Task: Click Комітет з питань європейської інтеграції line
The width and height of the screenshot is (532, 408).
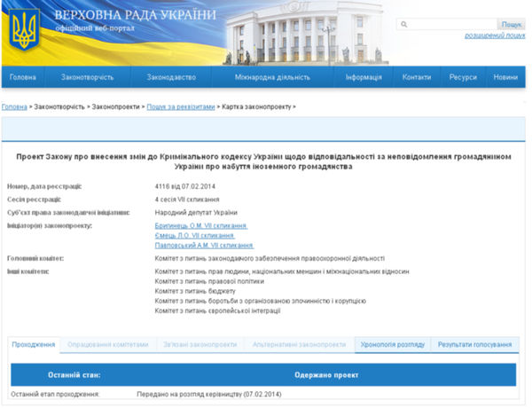Action: [x=217, y=311]
